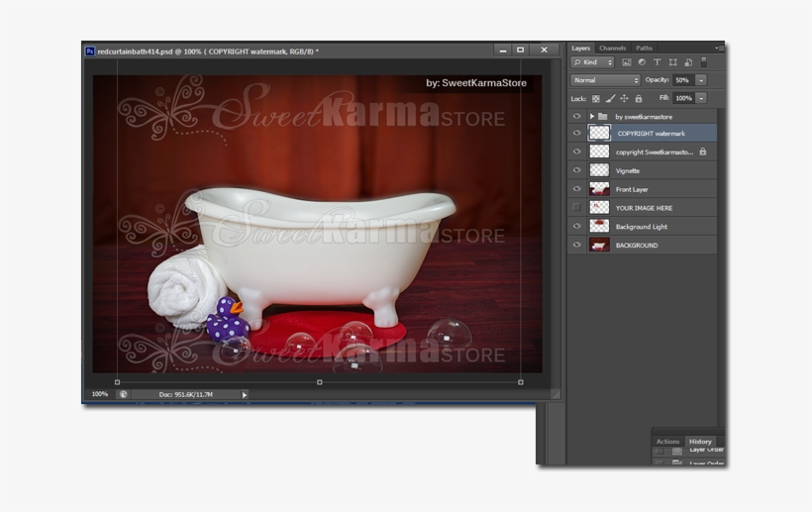Select the Vignette layer name

[628, 171]
